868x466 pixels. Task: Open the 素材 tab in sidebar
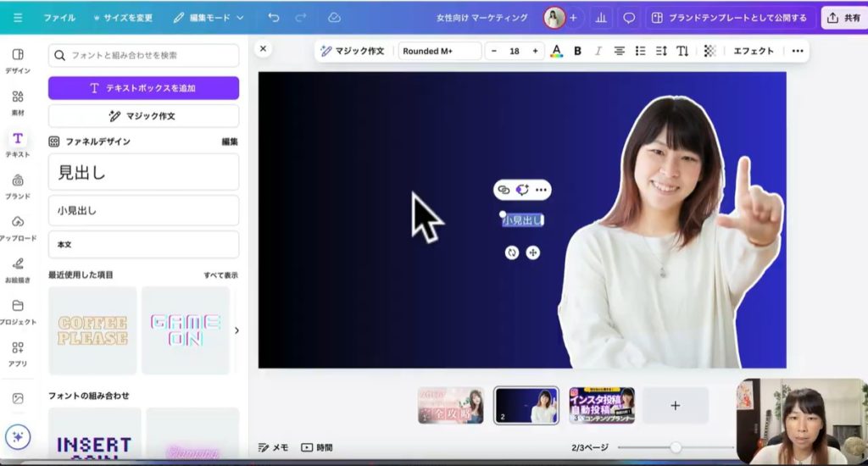click(x=18, y=102)
